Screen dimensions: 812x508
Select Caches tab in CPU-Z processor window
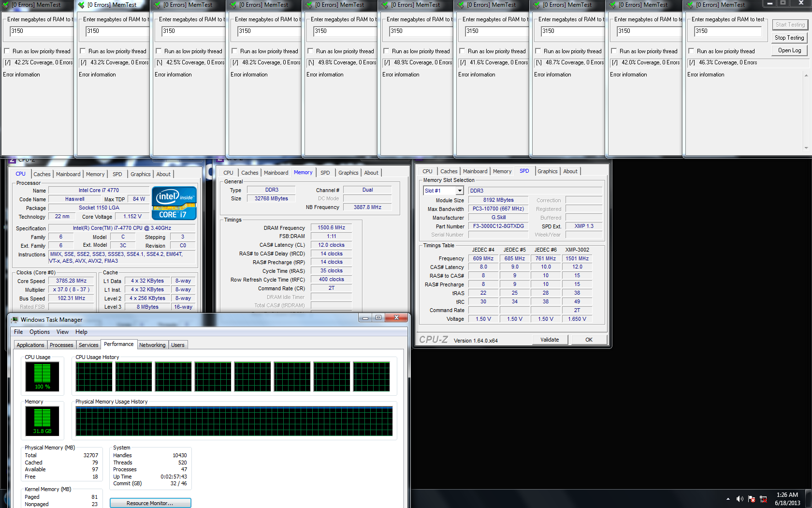pos(42,174)
